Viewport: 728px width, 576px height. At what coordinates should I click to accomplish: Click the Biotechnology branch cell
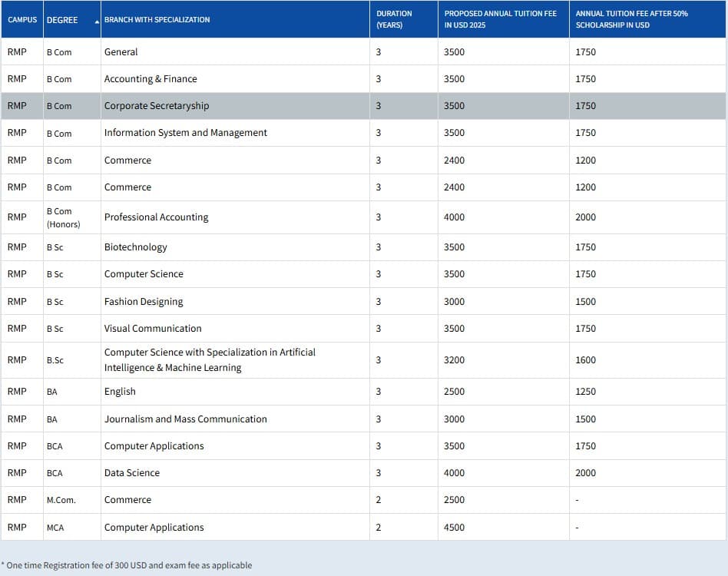136,247
